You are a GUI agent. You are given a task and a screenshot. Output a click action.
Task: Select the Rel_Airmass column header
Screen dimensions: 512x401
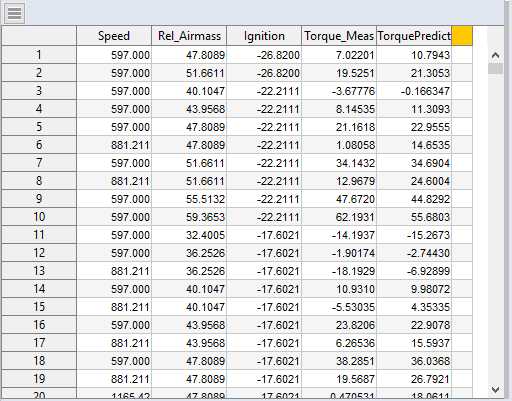[189, 36]
